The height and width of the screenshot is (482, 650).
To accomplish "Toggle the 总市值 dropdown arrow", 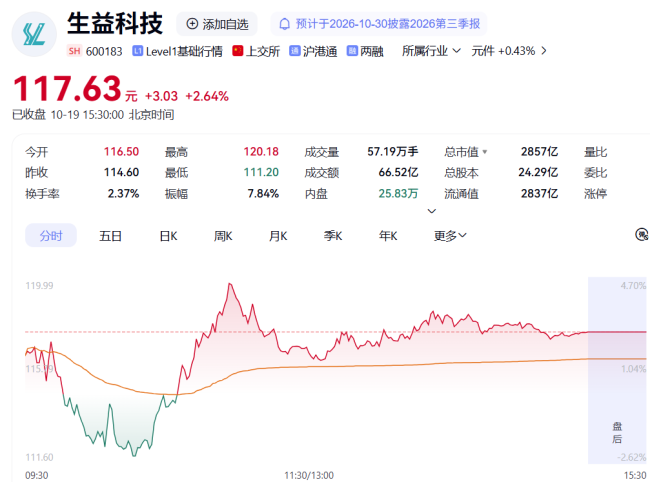I will point(485,152).
